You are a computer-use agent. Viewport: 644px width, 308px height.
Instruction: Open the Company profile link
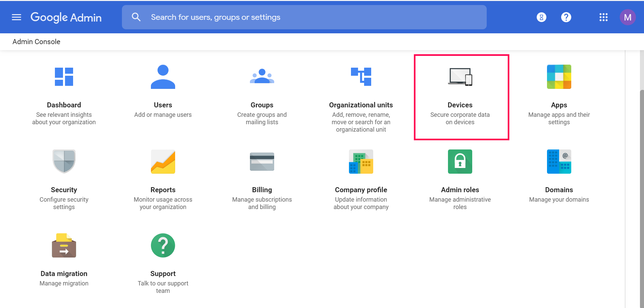[361, 190]
